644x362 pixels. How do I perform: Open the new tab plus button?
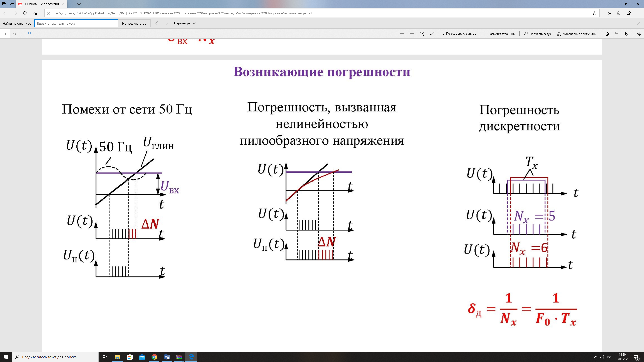click(71, 4)
